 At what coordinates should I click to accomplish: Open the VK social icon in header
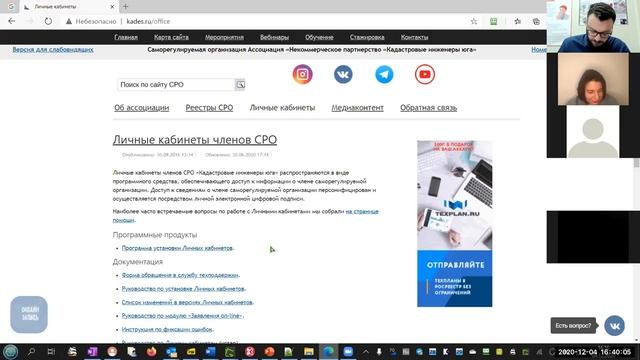[x=343, y=74]
